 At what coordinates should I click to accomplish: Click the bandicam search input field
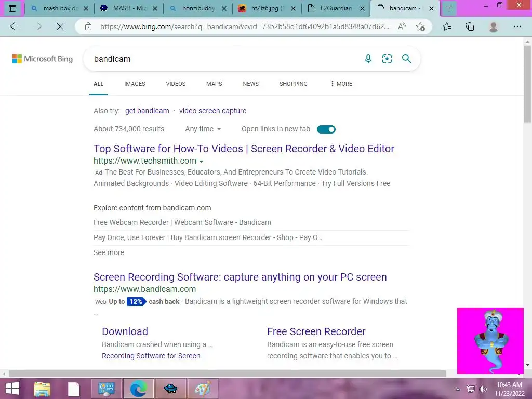[x=224, y=59]
